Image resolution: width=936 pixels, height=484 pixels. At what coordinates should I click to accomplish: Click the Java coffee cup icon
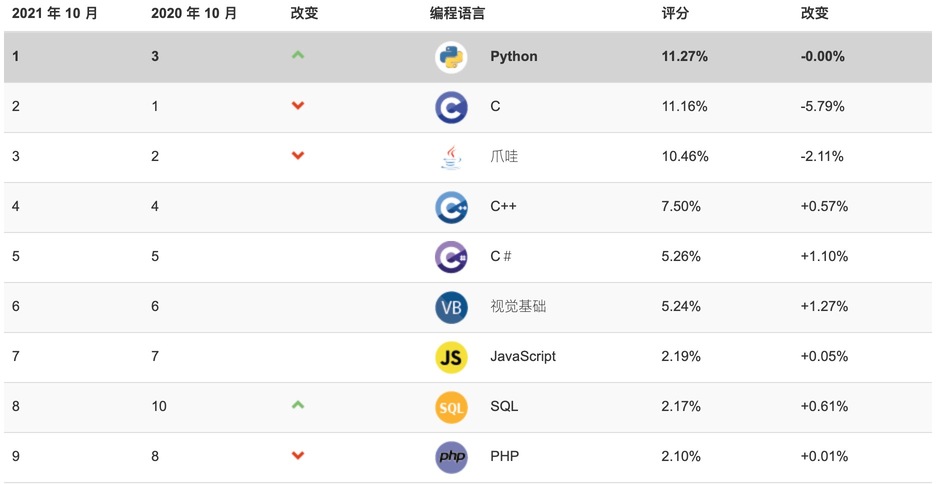point(451,157)
